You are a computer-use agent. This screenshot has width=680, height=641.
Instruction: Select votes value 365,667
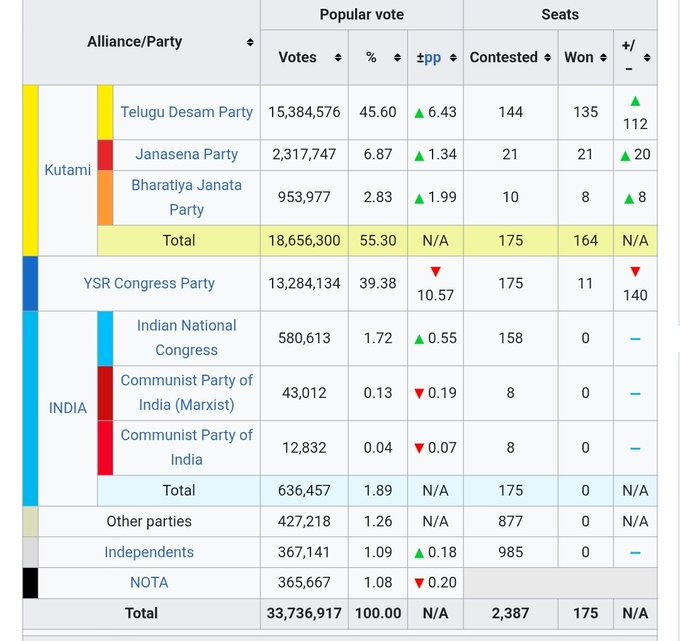(304, 582)
